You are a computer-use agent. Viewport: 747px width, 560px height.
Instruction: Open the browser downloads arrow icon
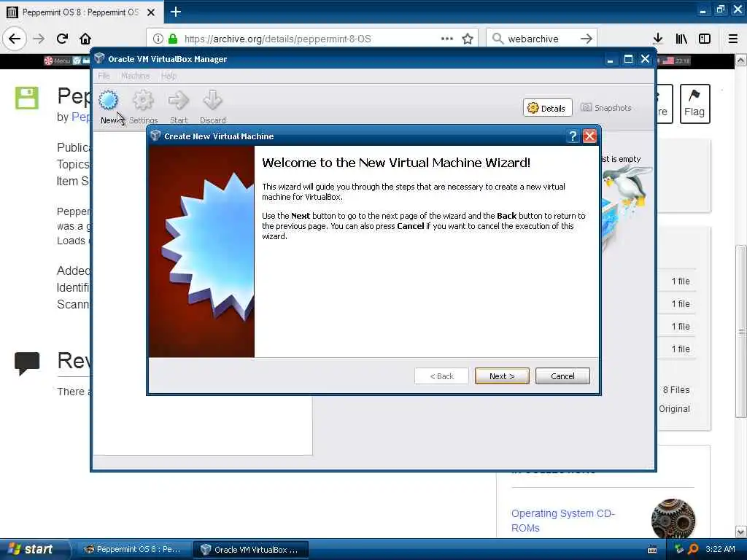658,39
